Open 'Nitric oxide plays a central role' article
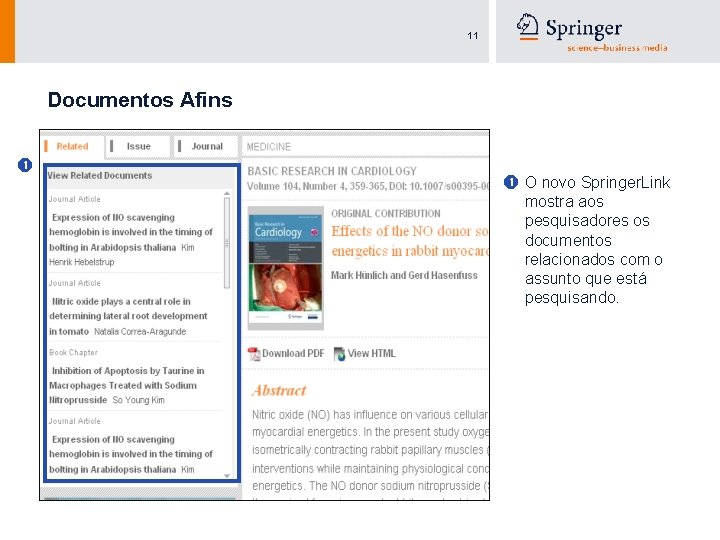 (x=128, y=316)
